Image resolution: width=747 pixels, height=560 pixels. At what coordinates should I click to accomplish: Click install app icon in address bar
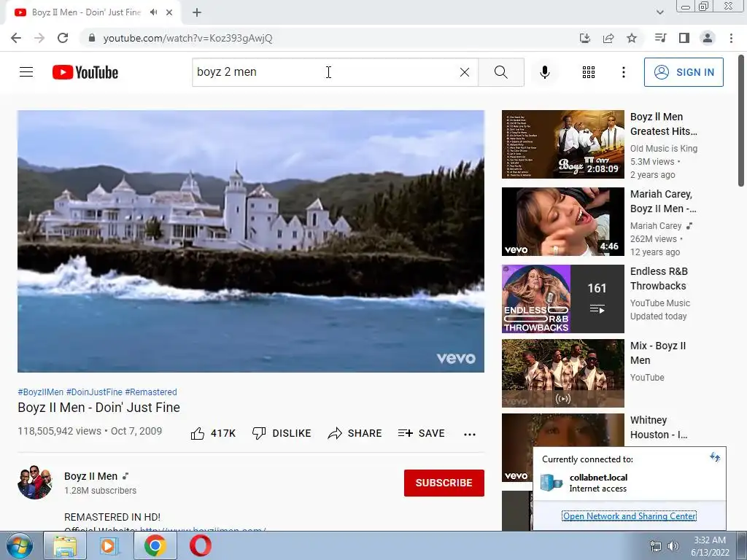tap(585, 38)
